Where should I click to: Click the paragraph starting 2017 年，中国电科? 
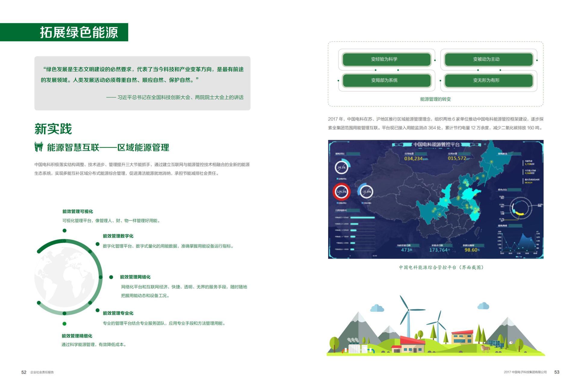(x=436, y=123)
